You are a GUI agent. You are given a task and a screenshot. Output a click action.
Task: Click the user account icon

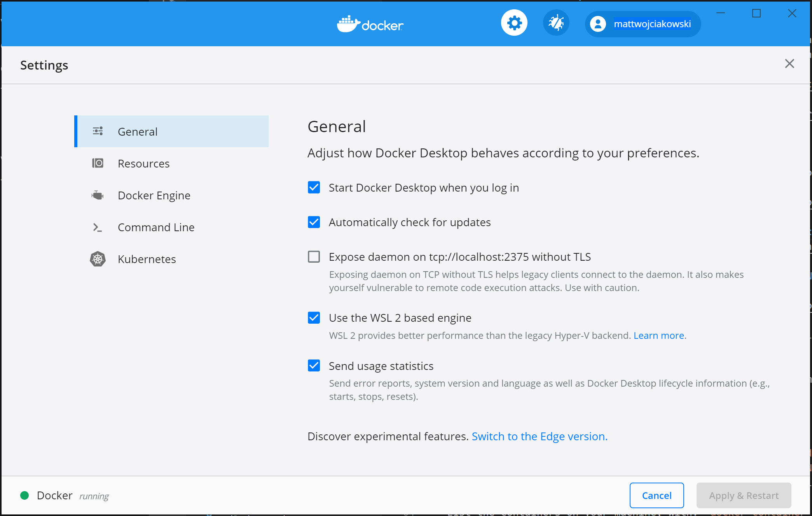597,24
